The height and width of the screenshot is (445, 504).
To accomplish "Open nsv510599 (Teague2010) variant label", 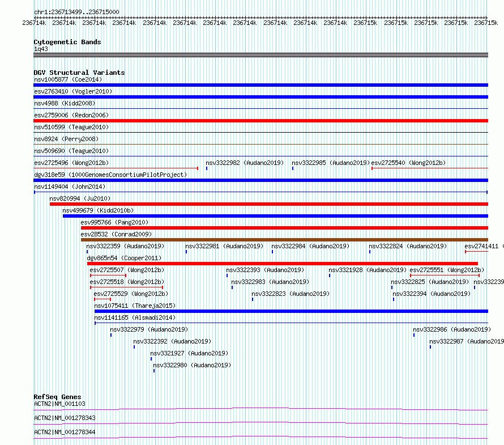I will [71, 127].
